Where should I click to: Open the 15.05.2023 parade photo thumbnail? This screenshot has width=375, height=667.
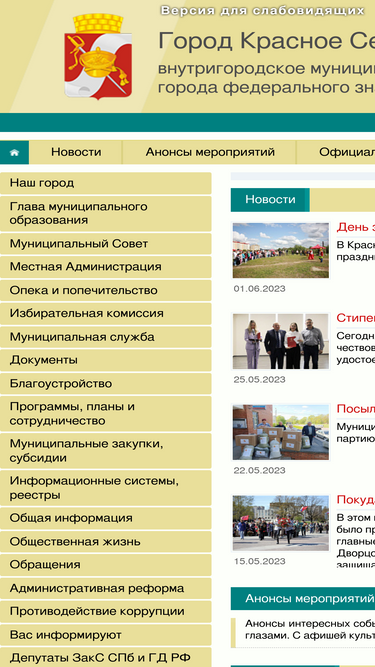click(281, 523)
